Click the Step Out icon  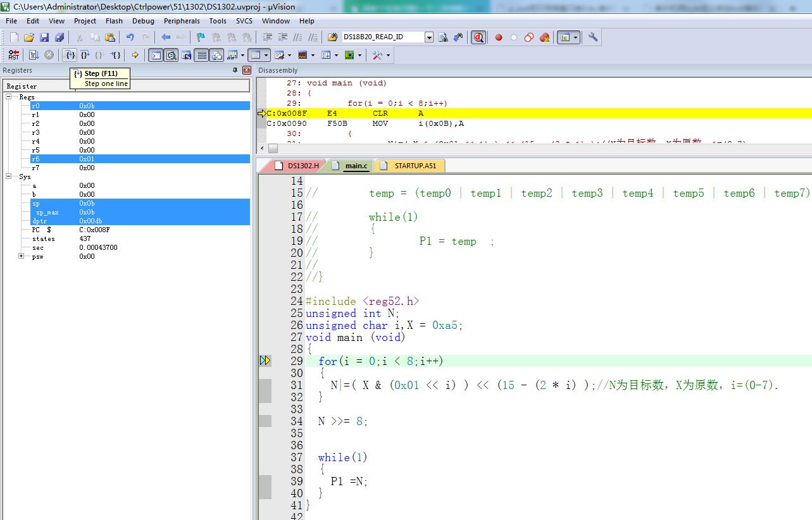tap(100, 55)
